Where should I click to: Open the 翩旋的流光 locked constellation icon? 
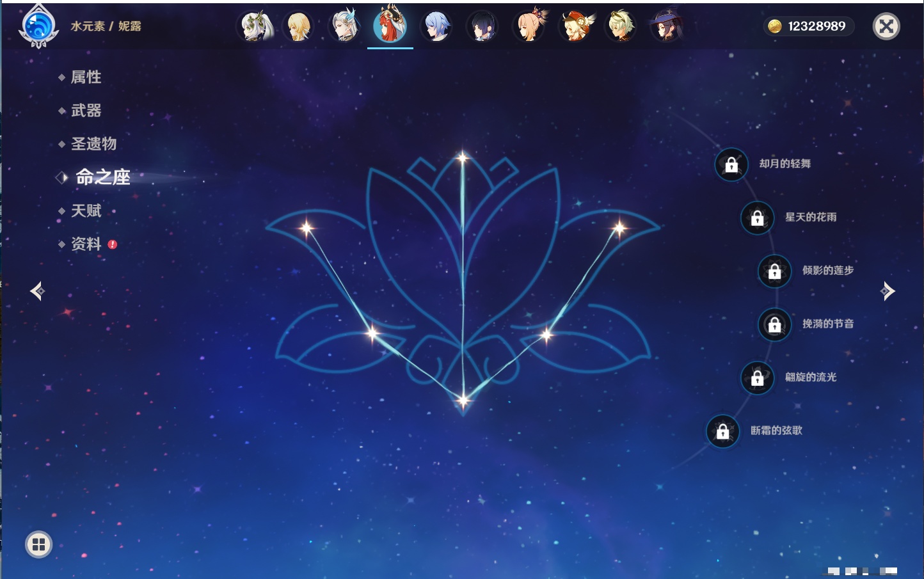coord(758,377)
